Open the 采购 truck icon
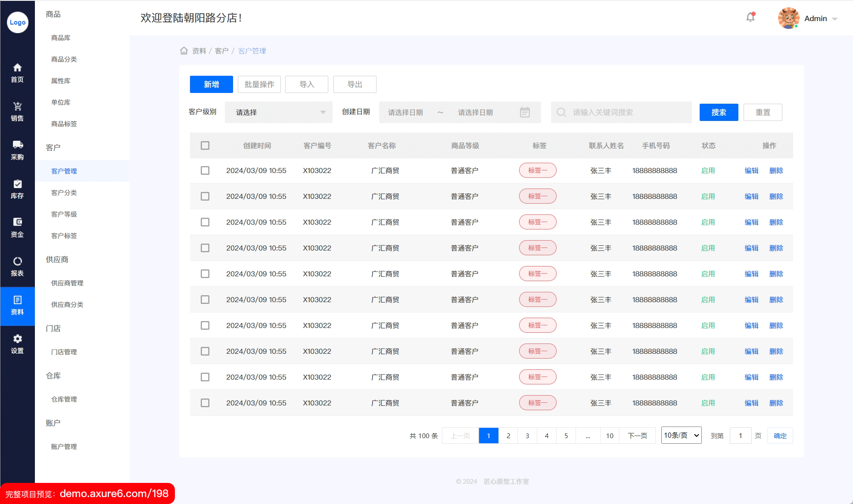Screen dimensions: 853x504 point(17,145)
